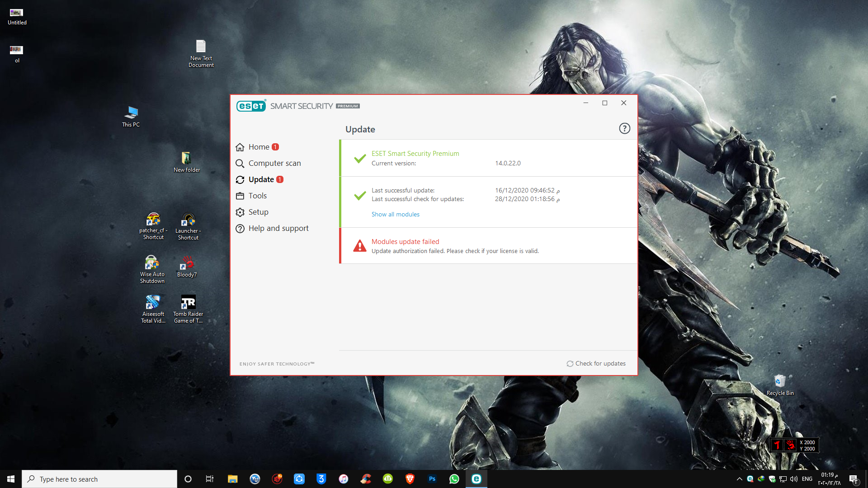Click the red notification badge beside Update
This screenshot has width=868, height=488.
click(280, 179)
